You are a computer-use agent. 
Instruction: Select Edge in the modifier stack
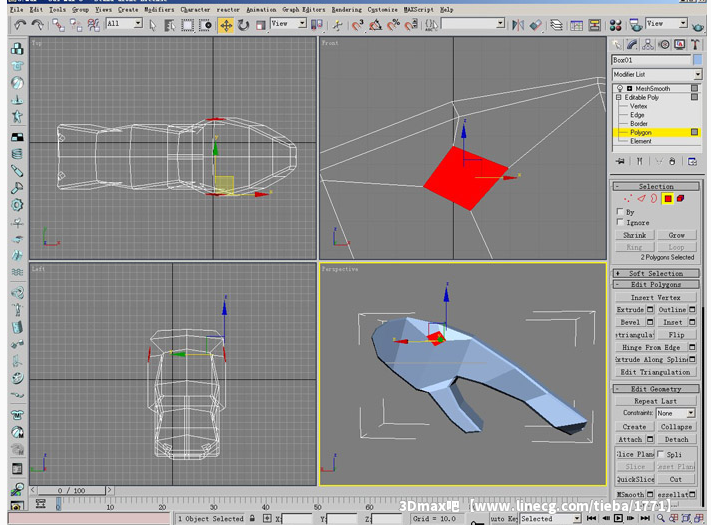[637, 115]
